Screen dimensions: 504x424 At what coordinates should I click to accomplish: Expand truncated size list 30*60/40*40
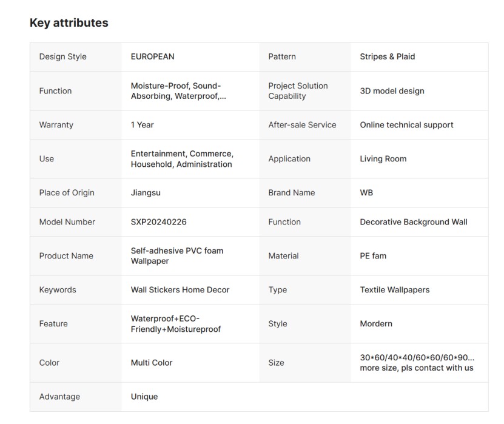point(417,358)
